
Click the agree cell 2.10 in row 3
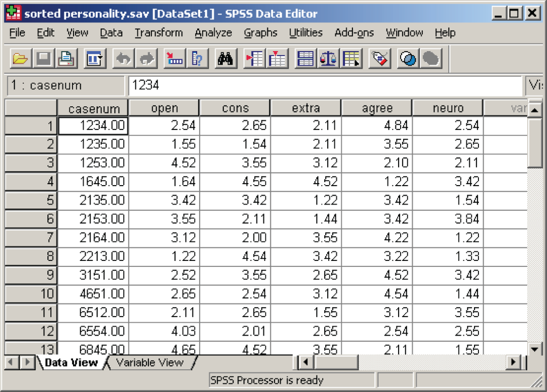[x=377, y=163]
